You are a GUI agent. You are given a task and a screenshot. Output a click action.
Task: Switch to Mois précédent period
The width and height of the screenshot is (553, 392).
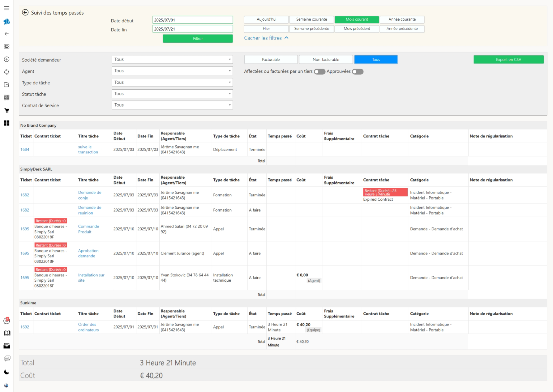point(357,29)
